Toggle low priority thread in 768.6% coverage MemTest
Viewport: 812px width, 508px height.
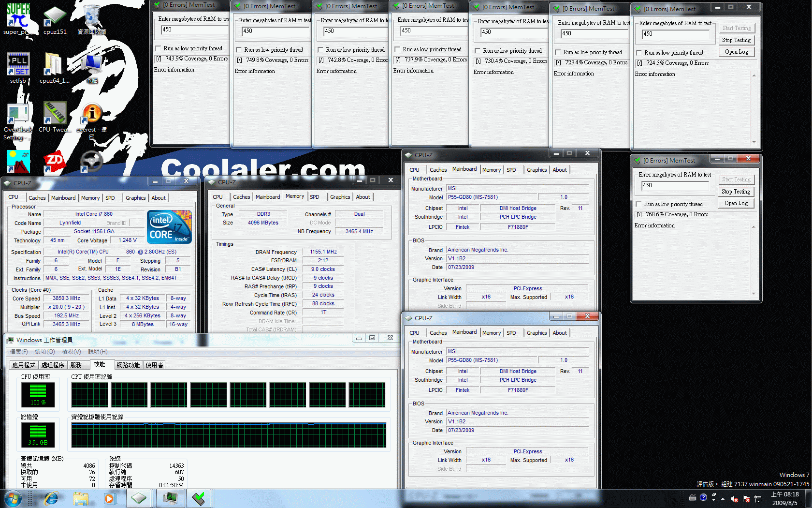click(638, 204)
